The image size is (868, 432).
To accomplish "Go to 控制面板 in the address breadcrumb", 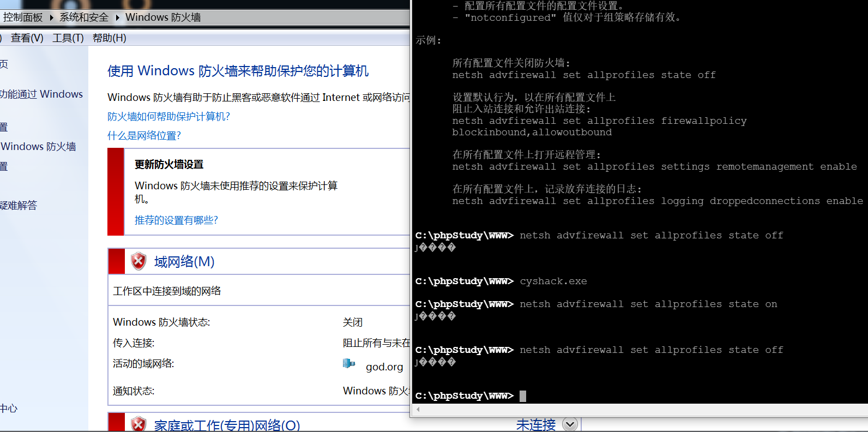I will (x=23, y=17).
